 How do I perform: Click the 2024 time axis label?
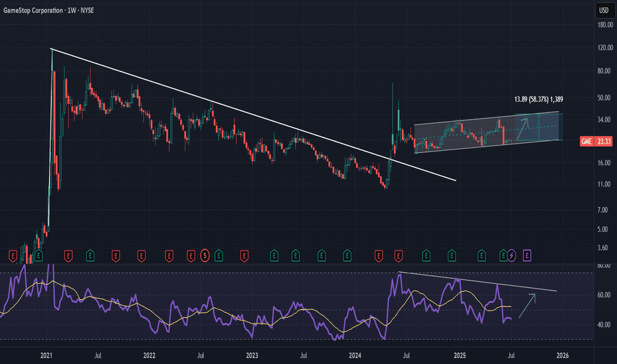[355, 355]
